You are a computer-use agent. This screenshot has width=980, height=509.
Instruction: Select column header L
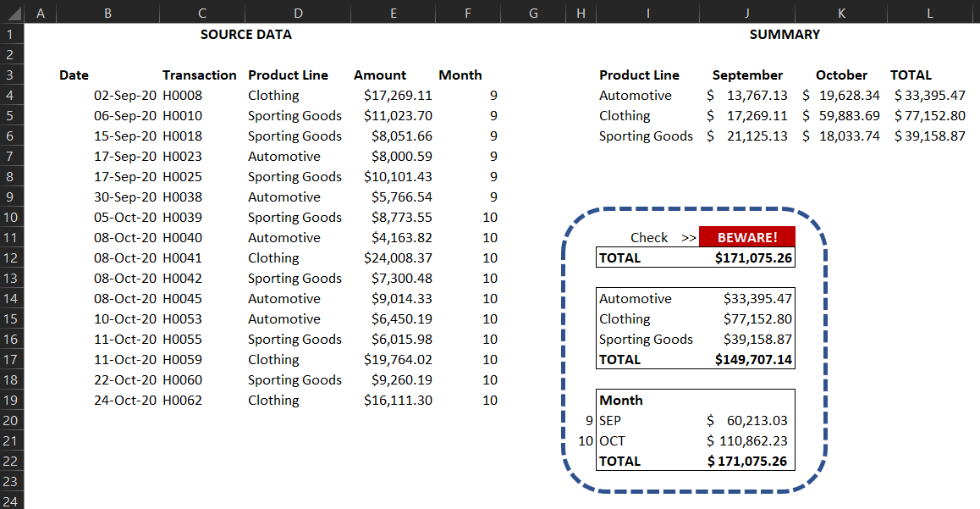931,12
